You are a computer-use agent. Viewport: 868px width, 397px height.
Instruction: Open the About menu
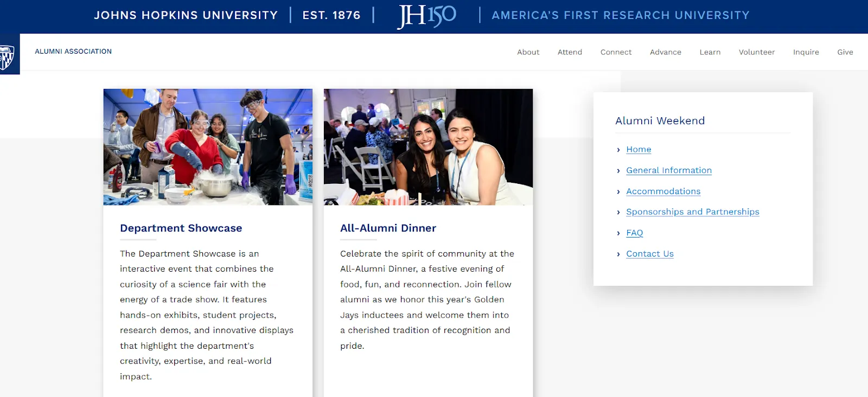point(528,52)
